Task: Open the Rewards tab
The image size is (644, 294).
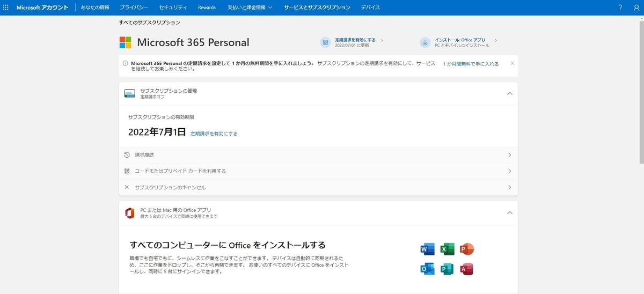Action: point(207,8)
